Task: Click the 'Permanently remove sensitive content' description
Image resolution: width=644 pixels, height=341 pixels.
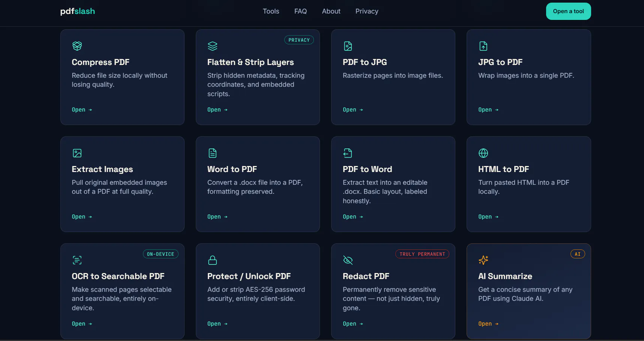Action: click(x=391, y=299)
